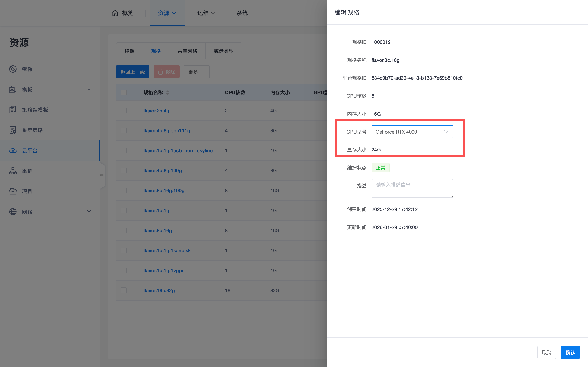Check the flavor.2c.4g row checkbox
This screenshot has height=367, width=588.
124,111
